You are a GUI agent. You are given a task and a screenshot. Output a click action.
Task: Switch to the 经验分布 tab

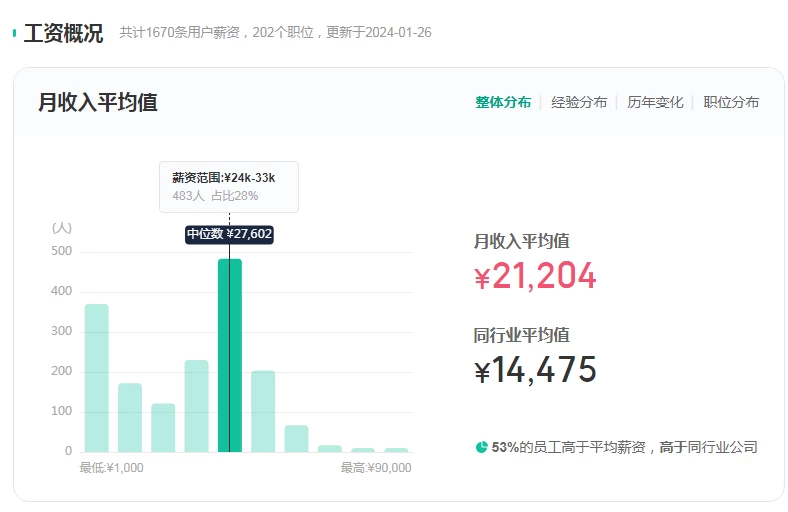pyautogui.click(x=579, y=102)
